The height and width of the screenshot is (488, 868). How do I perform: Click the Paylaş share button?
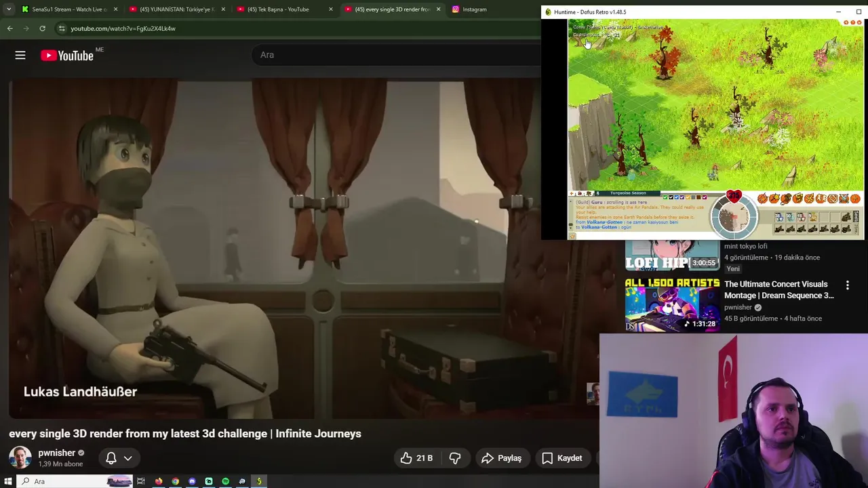click(501, 458)
